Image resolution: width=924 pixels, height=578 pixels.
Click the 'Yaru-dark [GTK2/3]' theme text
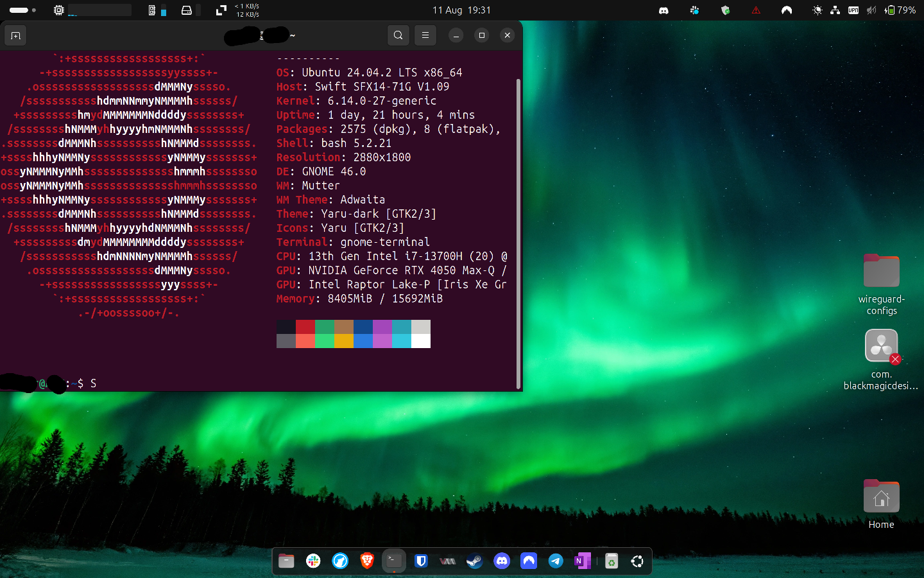(379, 214)
